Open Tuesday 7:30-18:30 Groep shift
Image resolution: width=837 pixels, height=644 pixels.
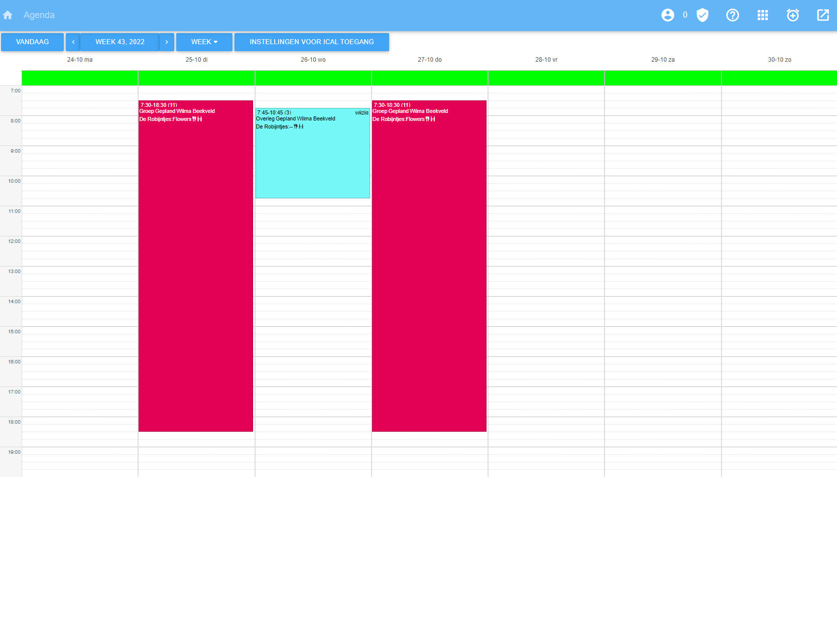point(196,266)
